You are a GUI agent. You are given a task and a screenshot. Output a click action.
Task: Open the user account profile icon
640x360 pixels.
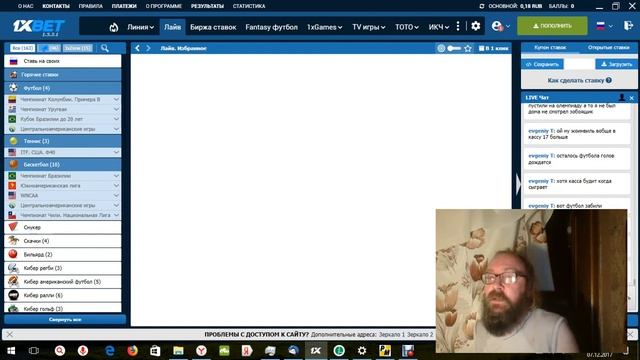497,26
